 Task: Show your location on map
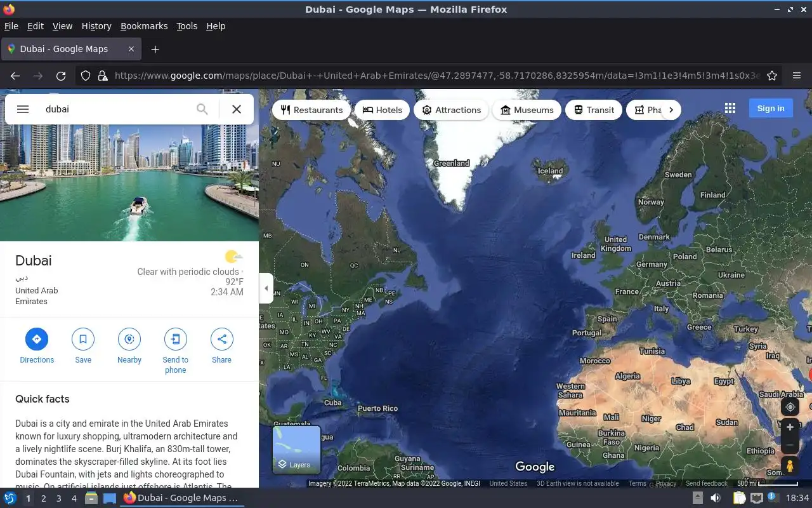click(790, 407)
